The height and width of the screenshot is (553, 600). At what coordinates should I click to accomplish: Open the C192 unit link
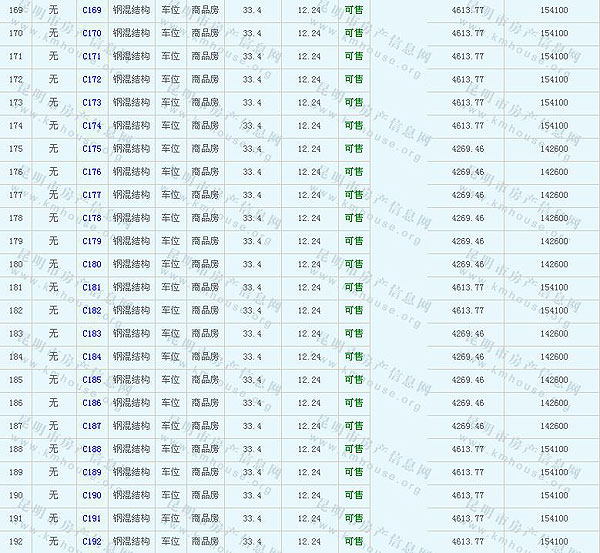(x=92, y=541)
